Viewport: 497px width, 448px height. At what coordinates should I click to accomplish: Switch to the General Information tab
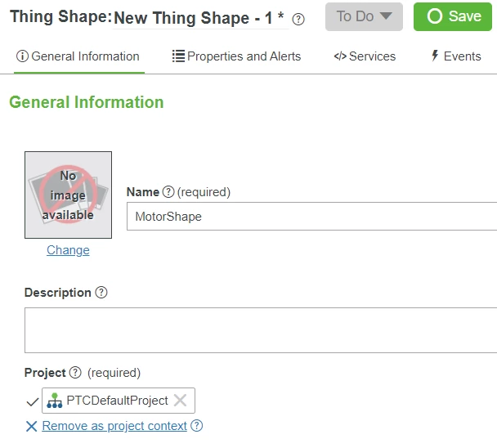(78, 56)
